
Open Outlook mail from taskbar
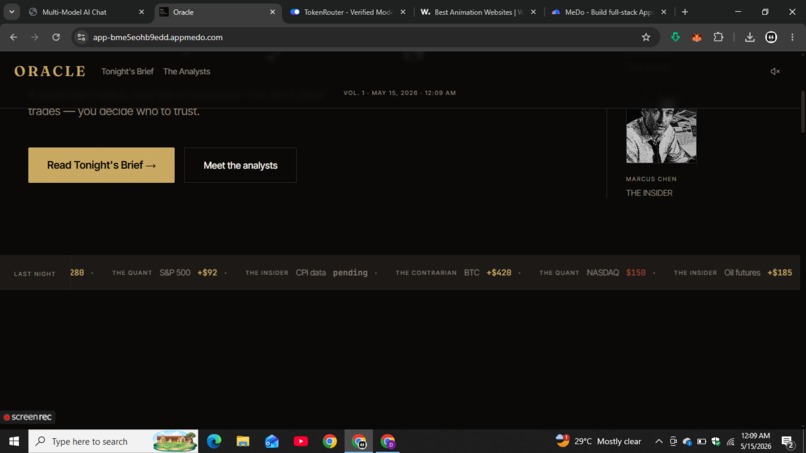coord(271,441)
